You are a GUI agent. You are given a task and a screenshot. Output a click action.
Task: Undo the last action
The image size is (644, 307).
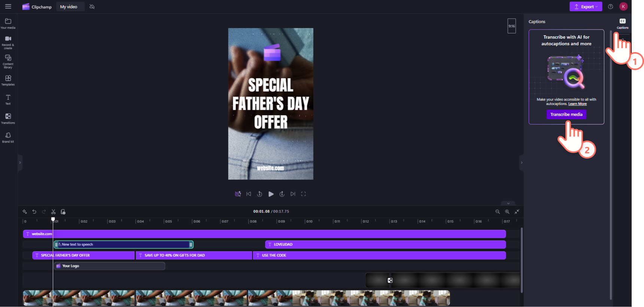pyautogui.click(x=34, y=212)
